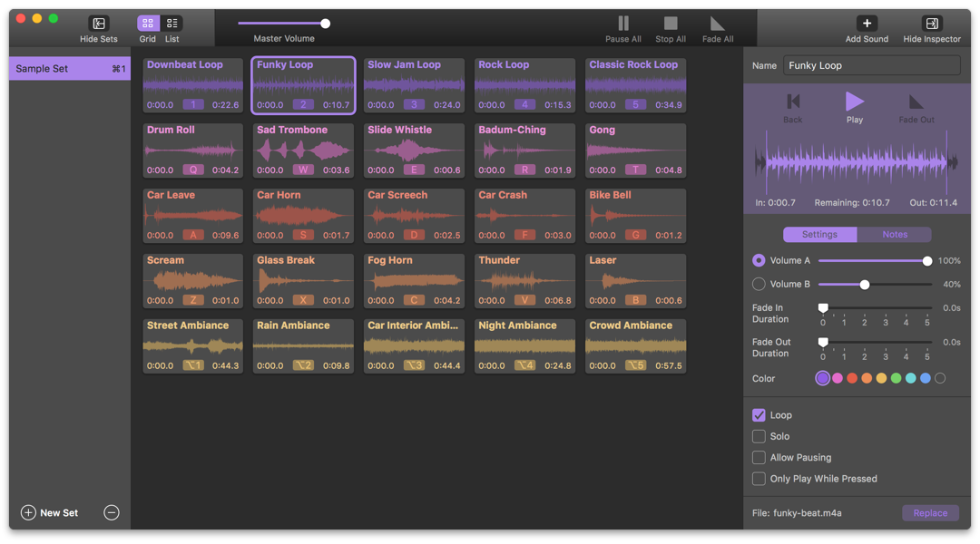This screenshot has width=980, height=544.
Task: Play the Sad Trombone tile
Action: [x=303, y=151]
